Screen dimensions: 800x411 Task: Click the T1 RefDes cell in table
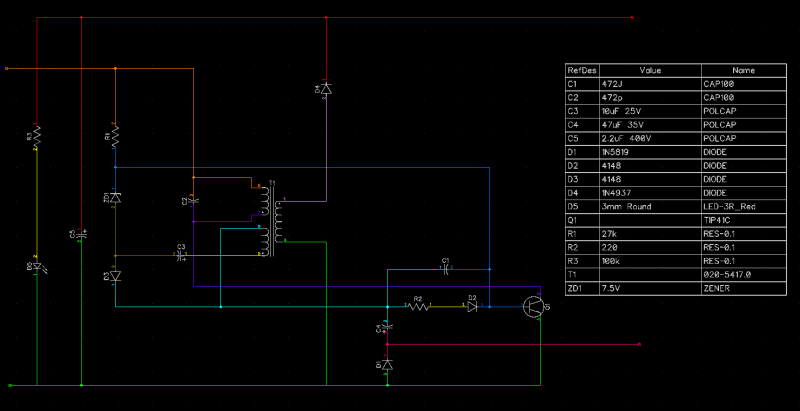[x=582, y=275]
